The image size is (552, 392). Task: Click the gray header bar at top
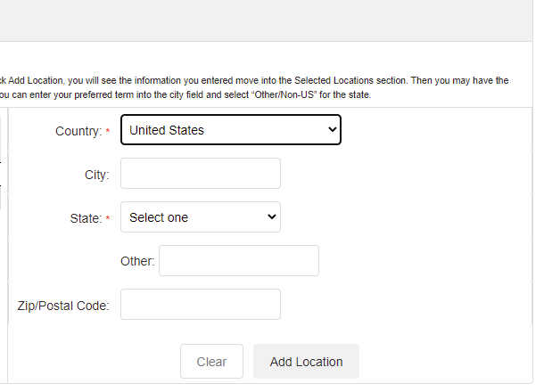click(x=266, y=20)
